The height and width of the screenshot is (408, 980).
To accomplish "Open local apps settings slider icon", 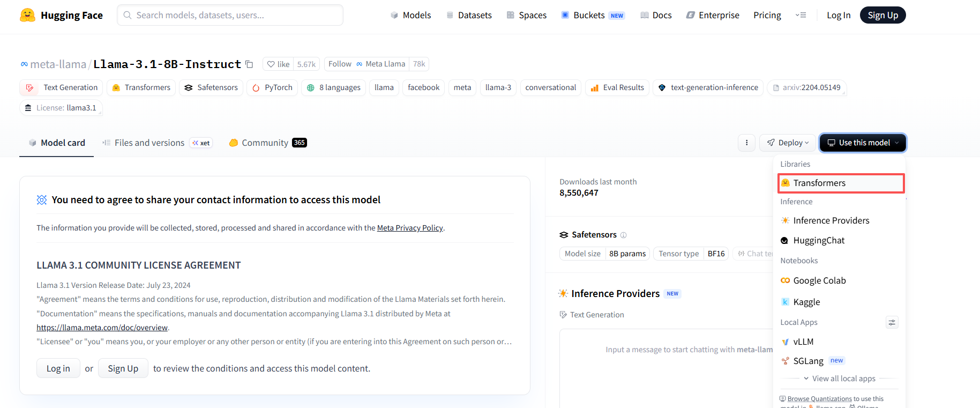I will (x=892, y=322).
